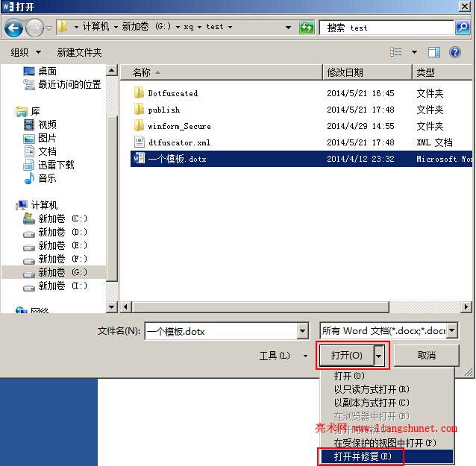476x466 pixels.
Task: Open the 文档 library
Action: [x=40, y=151]
